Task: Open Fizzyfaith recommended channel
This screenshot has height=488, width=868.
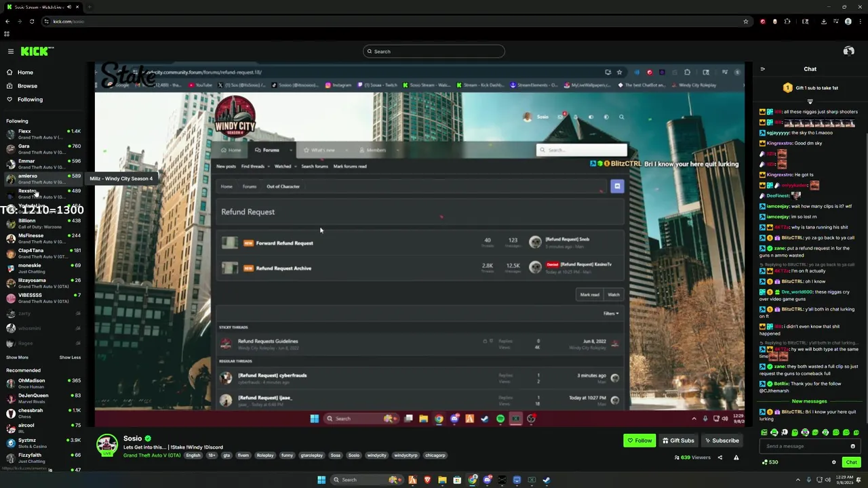Action: tap(43, 458)
